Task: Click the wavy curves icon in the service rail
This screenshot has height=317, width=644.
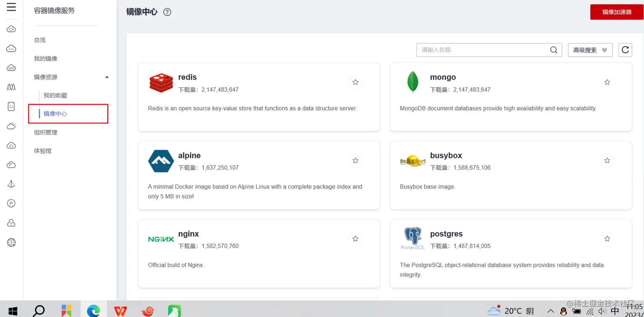Action: pos(11,87)
